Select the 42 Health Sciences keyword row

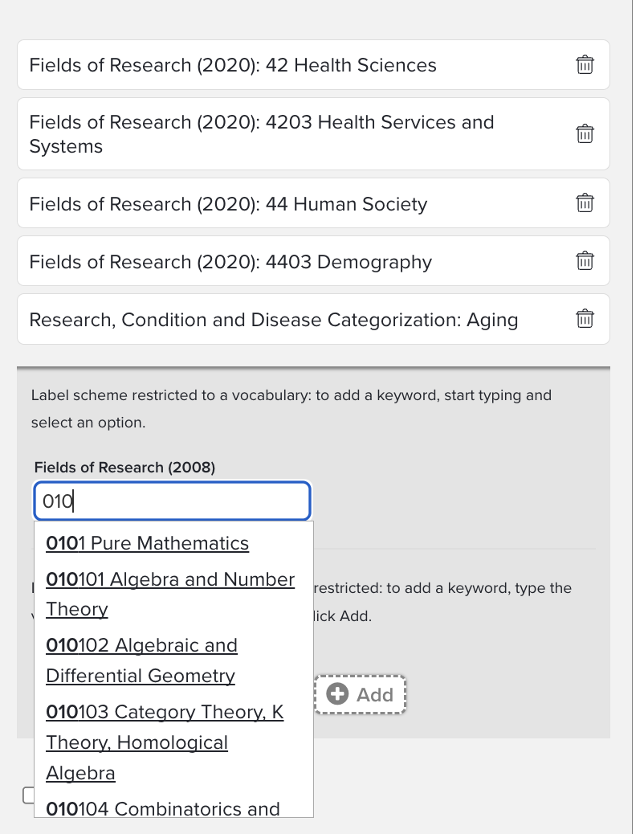(x=233, y=65)
